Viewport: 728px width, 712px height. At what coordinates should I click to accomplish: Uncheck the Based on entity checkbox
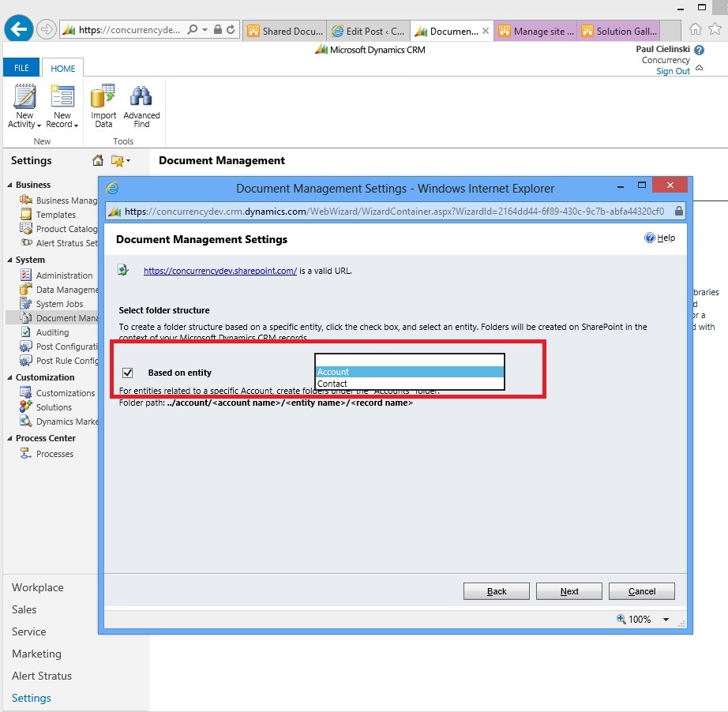(x=128, y=373)
